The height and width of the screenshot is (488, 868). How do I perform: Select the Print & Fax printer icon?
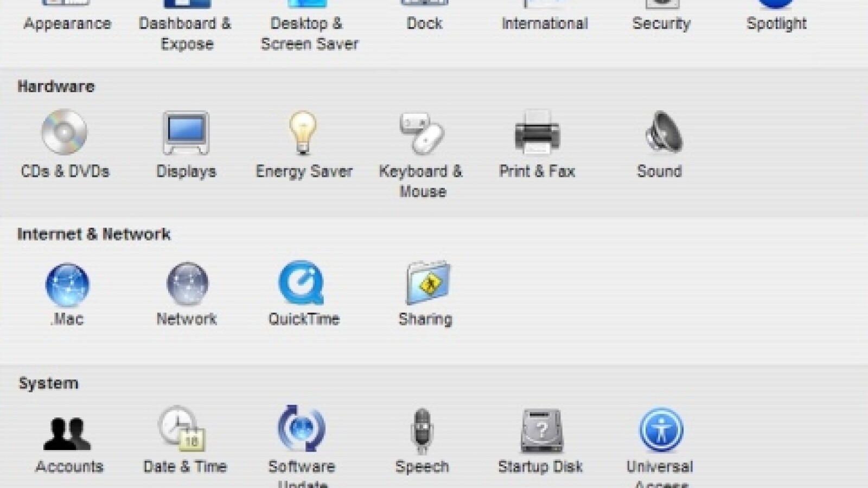[537, 133]
